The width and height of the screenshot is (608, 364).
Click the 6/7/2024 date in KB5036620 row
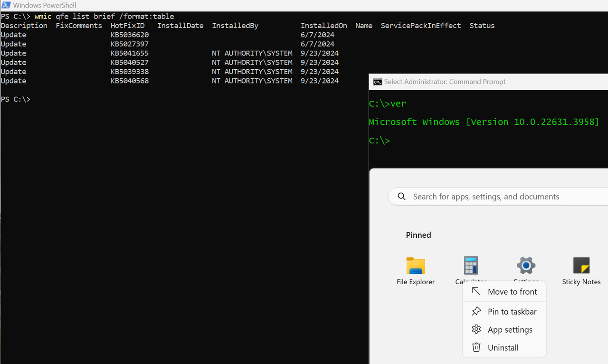(x=318, y=35)
